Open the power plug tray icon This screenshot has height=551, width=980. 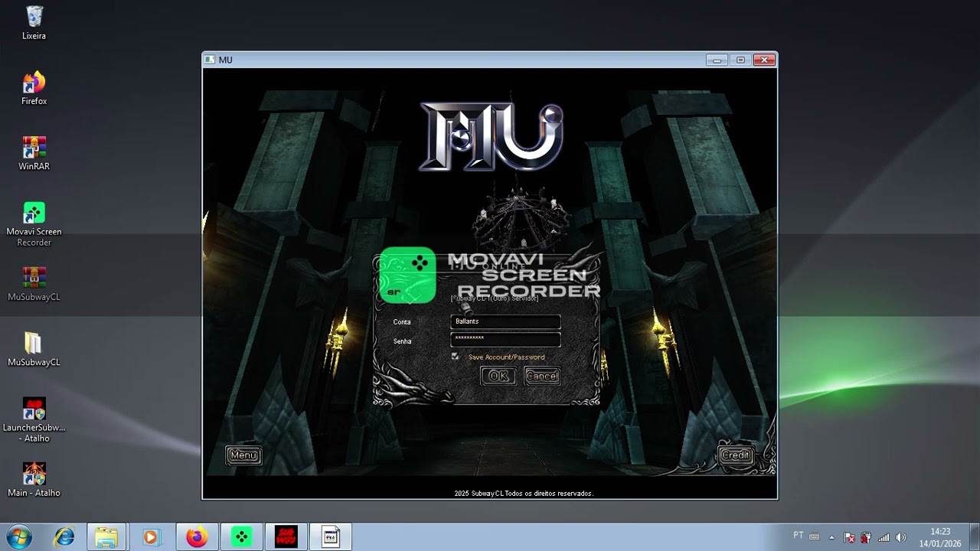[866, 537]
